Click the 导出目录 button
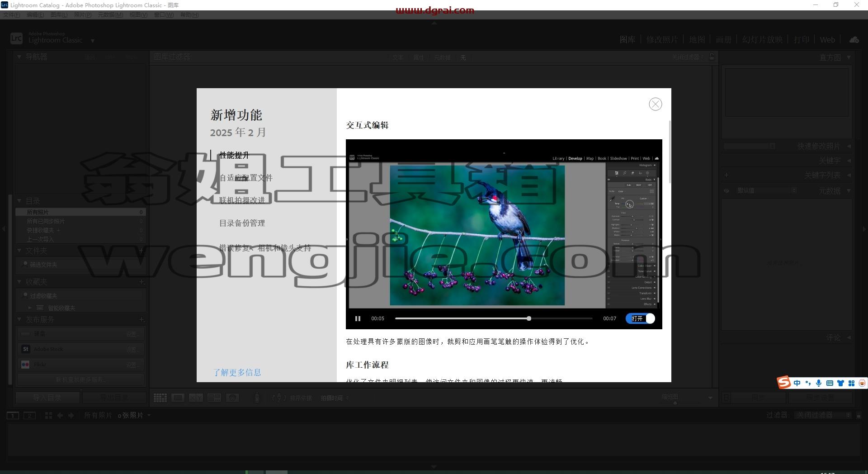This screenshot has width=868, height=474. (113, 398)
